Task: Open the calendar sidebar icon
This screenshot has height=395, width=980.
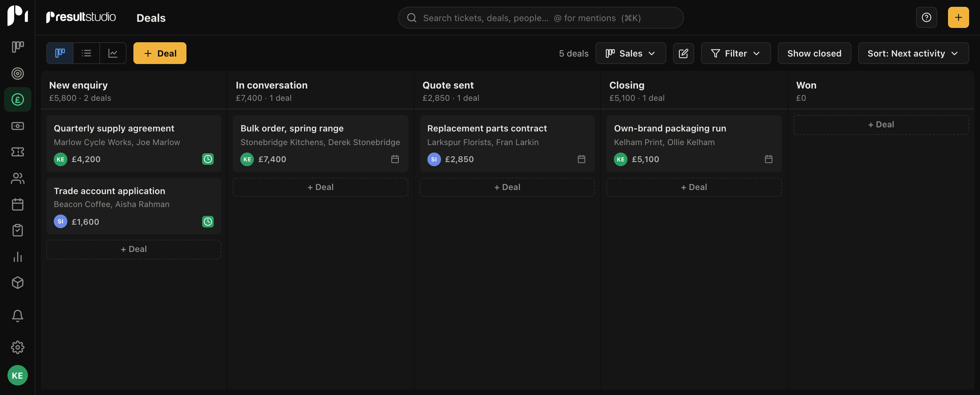Action: click(17, 204)
